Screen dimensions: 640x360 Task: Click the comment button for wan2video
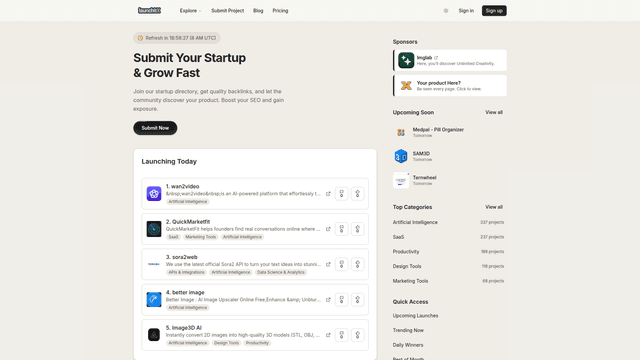[x=342, y=194]
